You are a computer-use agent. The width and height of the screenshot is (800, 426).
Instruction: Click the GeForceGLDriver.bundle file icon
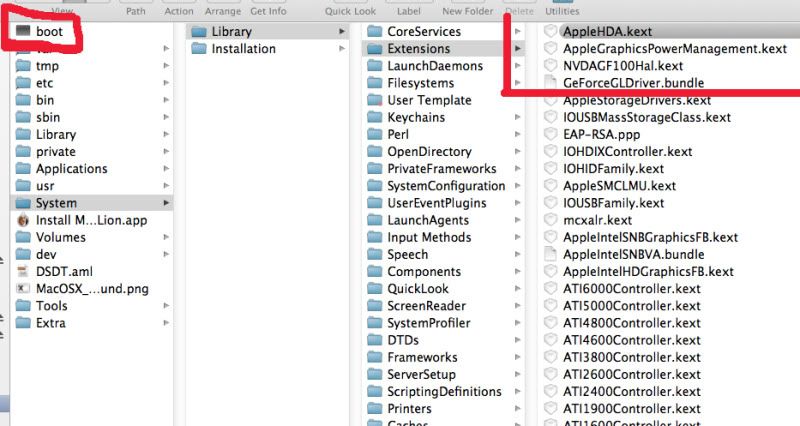551,82
